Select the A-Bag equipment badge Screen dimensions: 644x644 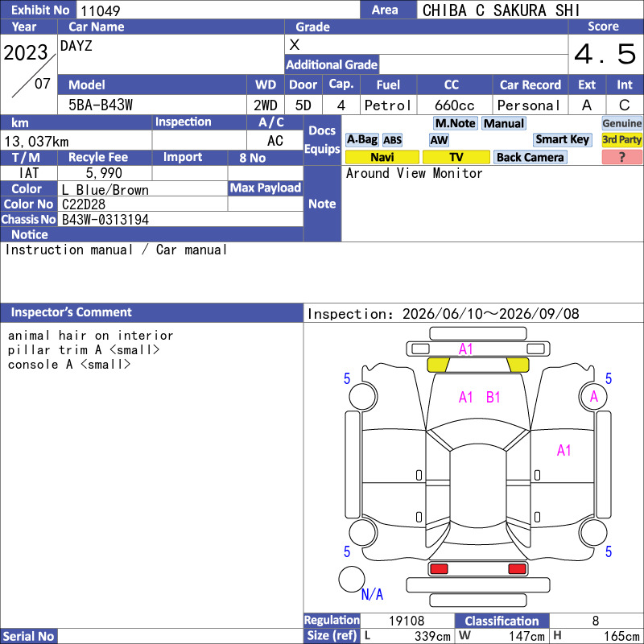coord(361,140)
